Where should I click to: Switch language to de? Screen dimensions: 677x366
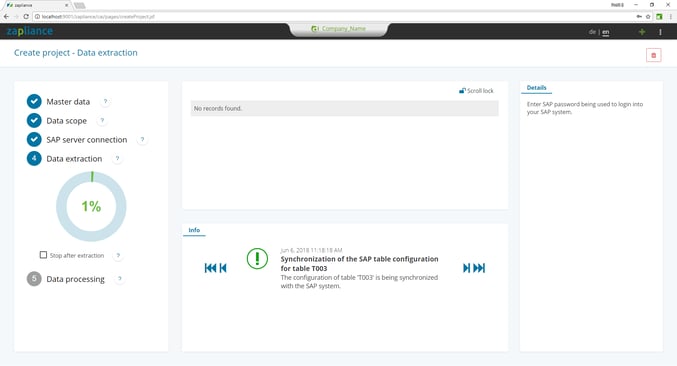tap(592, 32)
